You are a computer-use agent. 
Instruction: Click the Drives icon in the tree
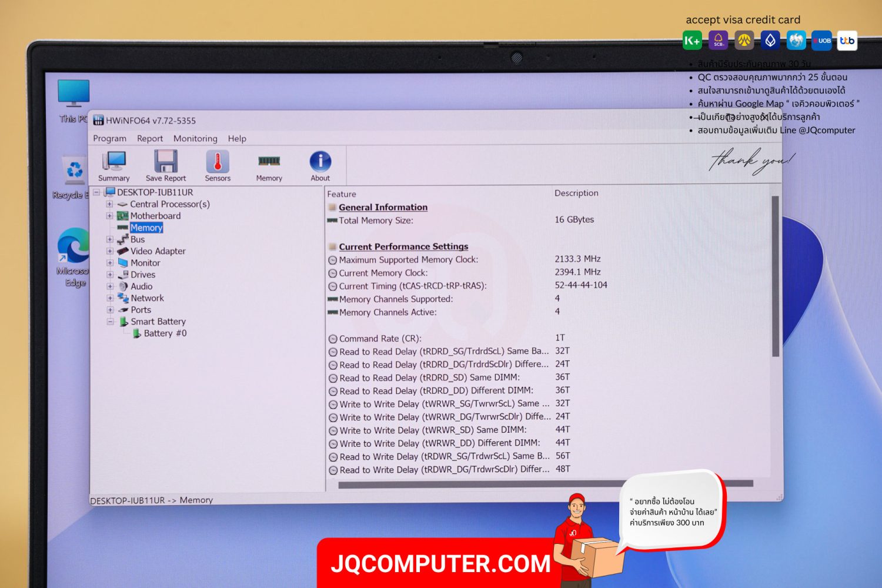point(123,275)
